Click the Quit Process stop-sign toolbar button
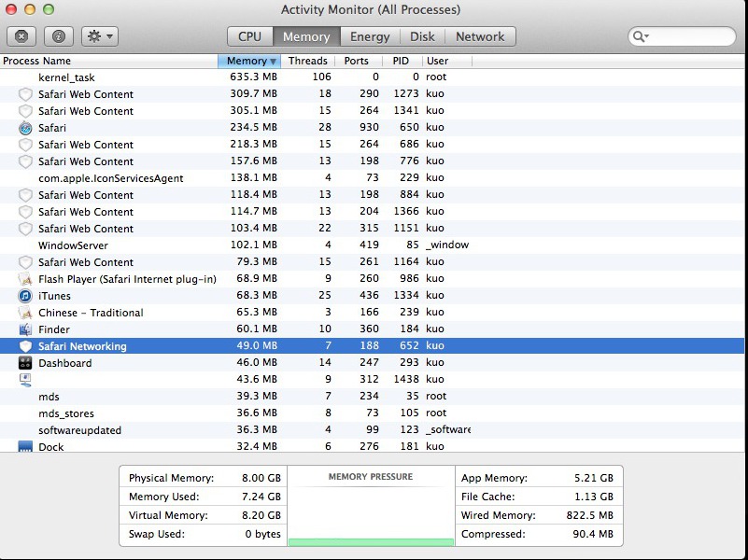The width and height of the screenshot is (748, 560). click(21, 36)
